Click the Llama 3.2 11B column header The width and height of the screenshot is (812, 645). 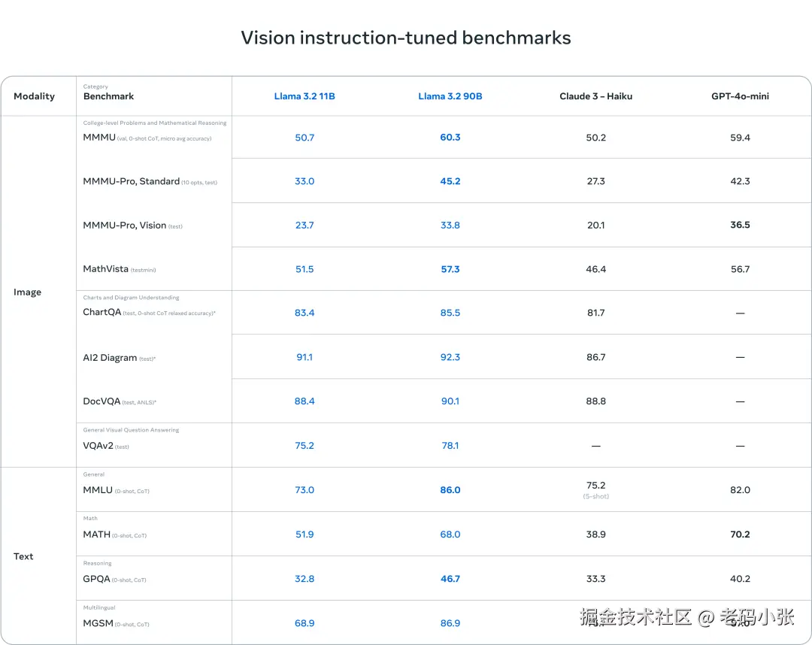304,96
